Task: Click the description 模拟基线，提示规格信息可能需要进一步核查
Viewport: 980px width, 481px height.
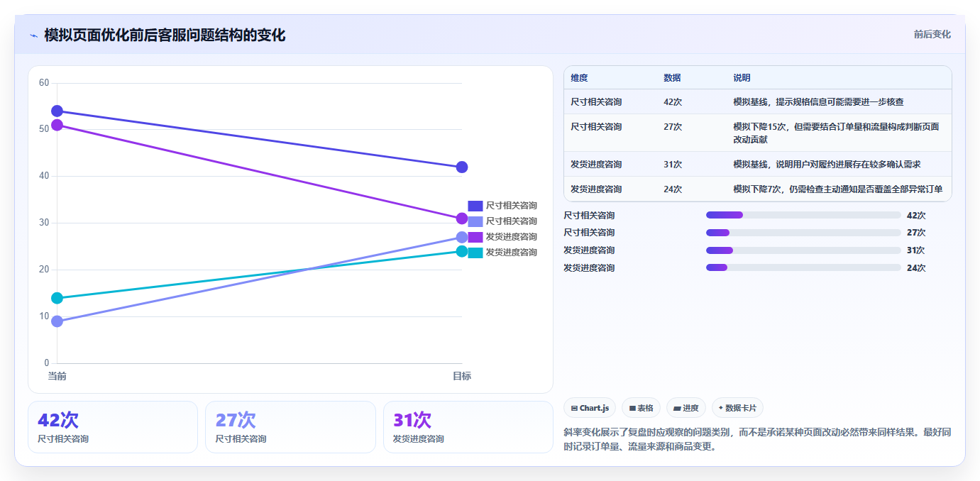Action: point(818,102)
